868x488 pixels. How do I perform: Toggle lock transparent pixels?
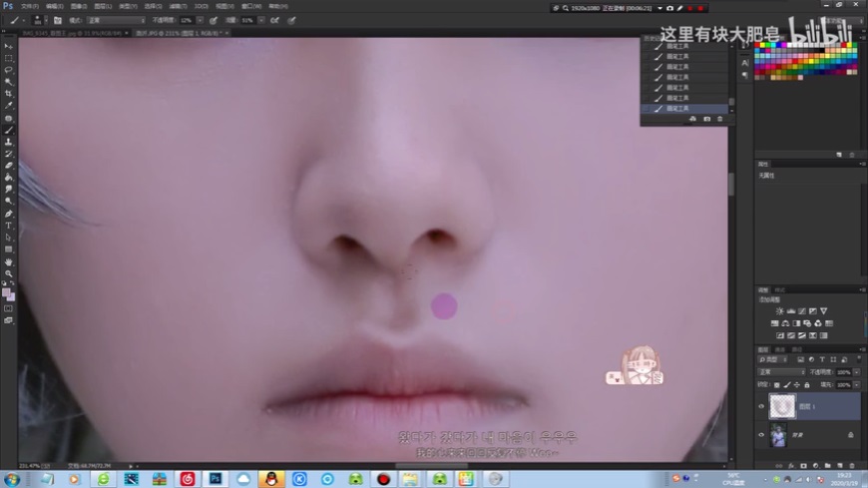click(x=776, y=385)
